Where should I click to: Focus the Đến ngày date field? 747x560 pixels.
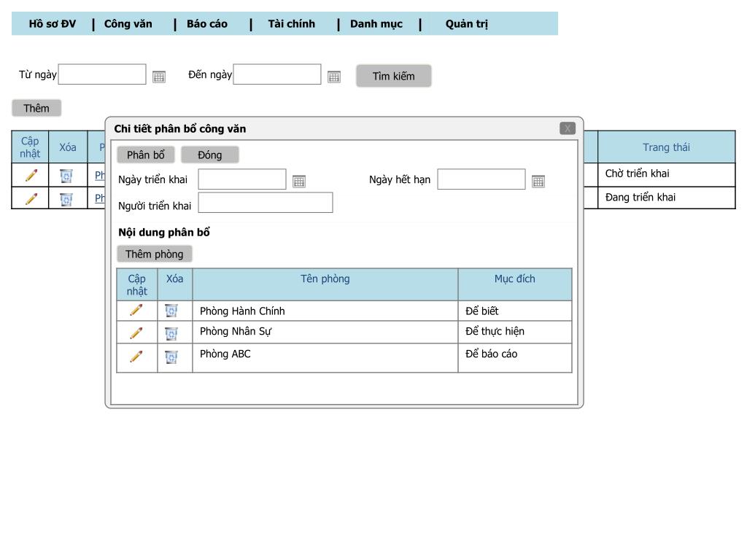point(276,74)
